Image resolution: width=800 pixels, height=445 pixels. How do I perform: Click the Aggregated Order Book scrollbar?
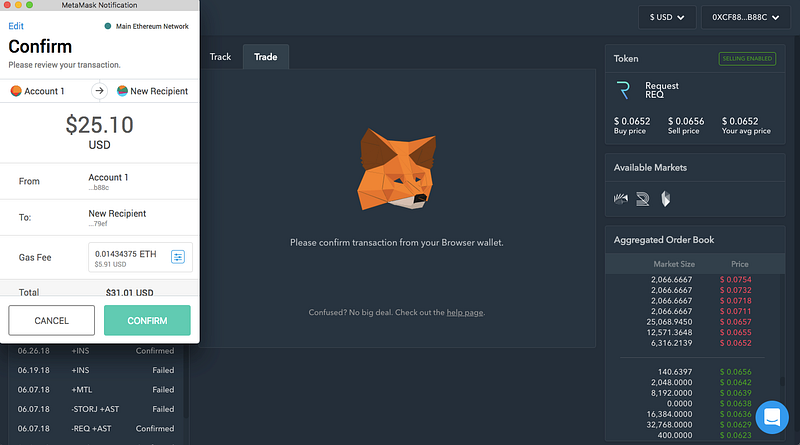tap(782, 381)
